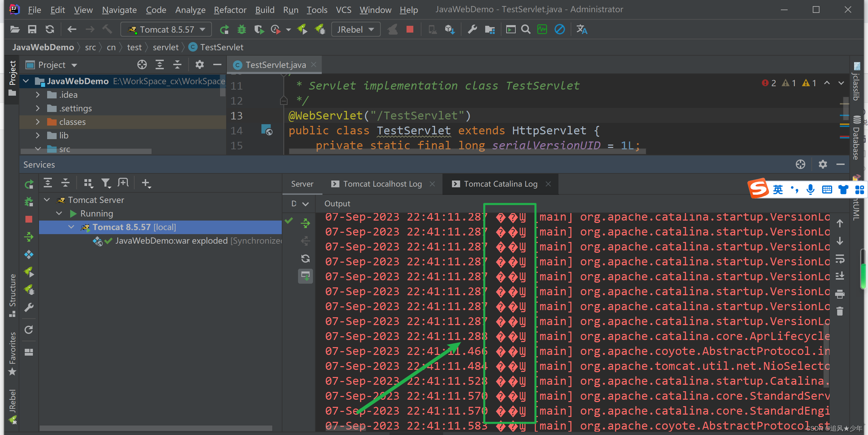868x435 pixels.
Task: Click the Print icon beside log output
Action: click(x=840, y=294)
